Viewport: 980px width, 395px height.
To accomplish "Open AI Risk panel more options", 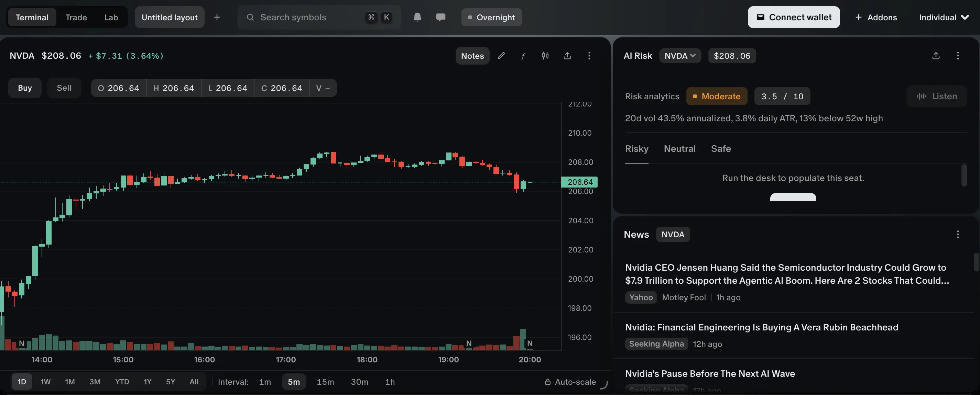I will click(x=958, y=56).
